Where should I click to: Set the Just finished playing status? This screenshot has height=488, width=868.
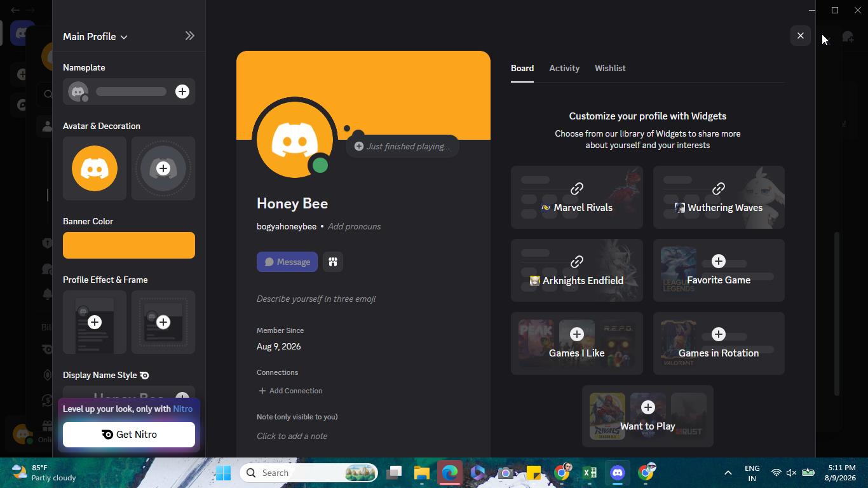tap(402, 146)
